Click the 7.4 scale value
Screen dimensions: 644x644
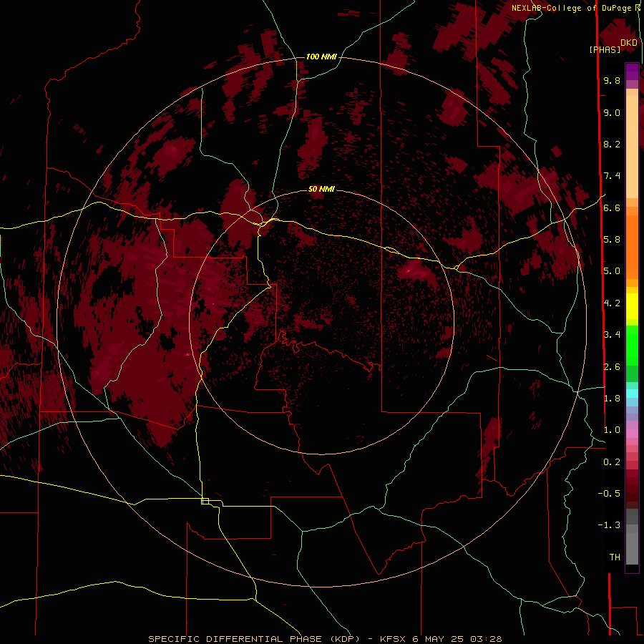click(612, 176)
